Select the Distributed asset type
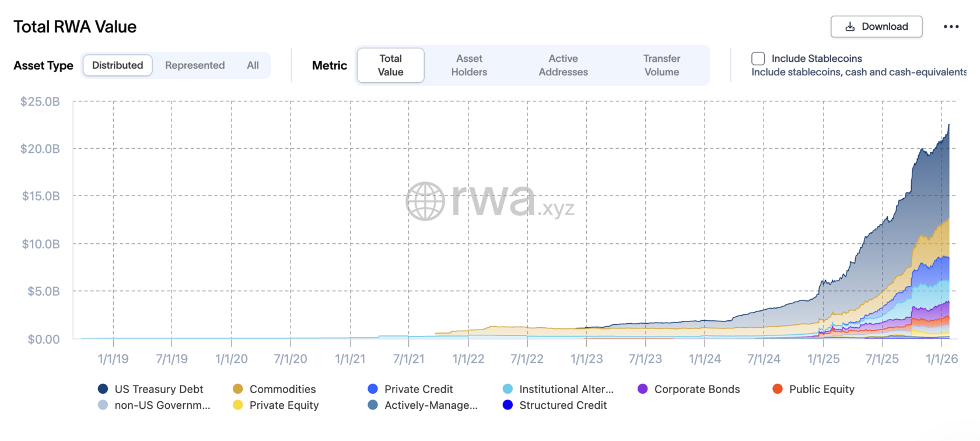This screenshot has height=441, width=980. pos(117,65)
